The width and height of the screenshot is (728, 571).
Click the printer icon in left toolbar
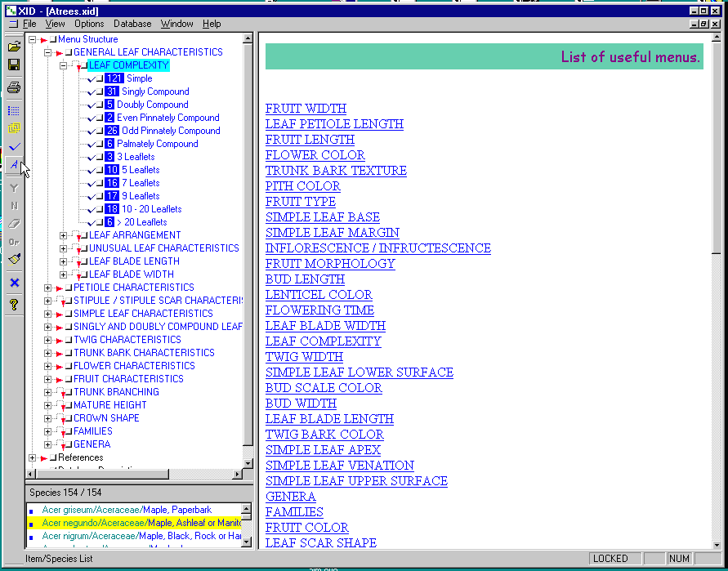(x=14, y=87)
